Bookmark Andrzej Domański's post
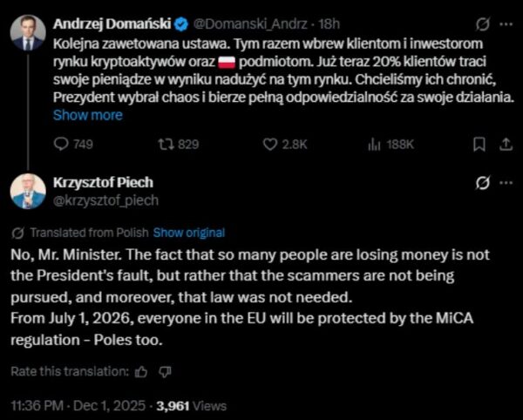523x420 pixels. [x=479, y=144]
